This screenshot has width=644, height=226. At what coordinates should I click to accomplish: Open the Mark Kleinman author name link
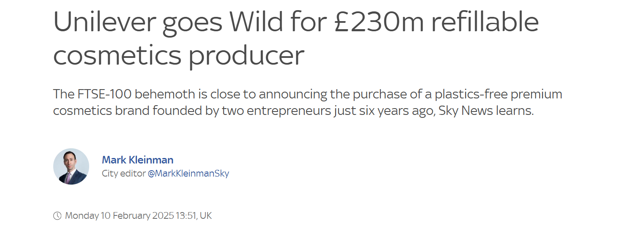click(137, 160)
